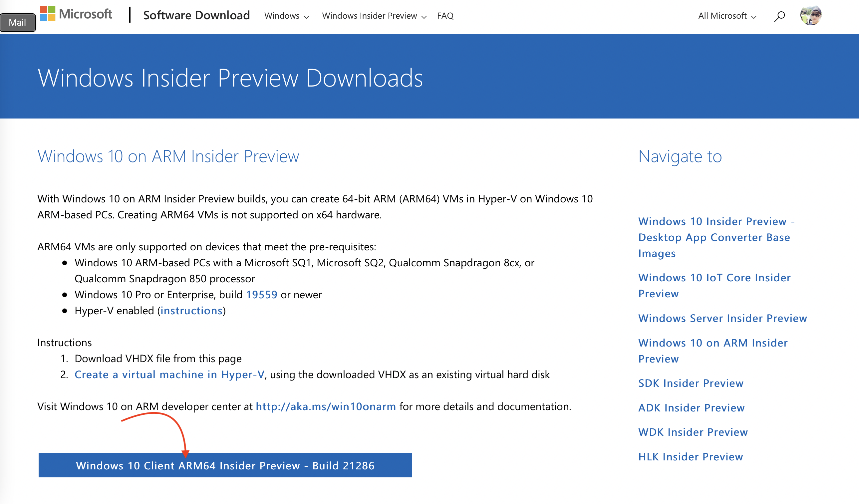The width and height of the screenshot is (859, 504).
Task: Expand the Windows dropdown menu
Action: pyautogui.click(x=286, y=16)
